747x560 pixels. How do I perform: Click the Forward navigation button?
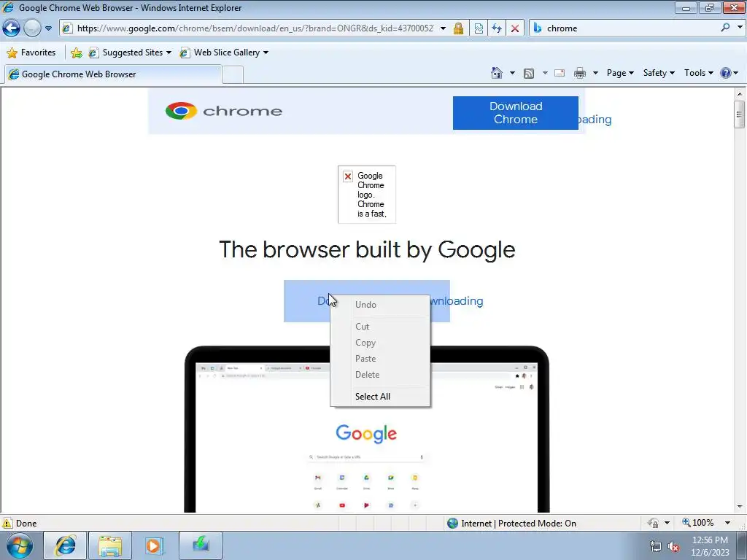click(32, 28)
